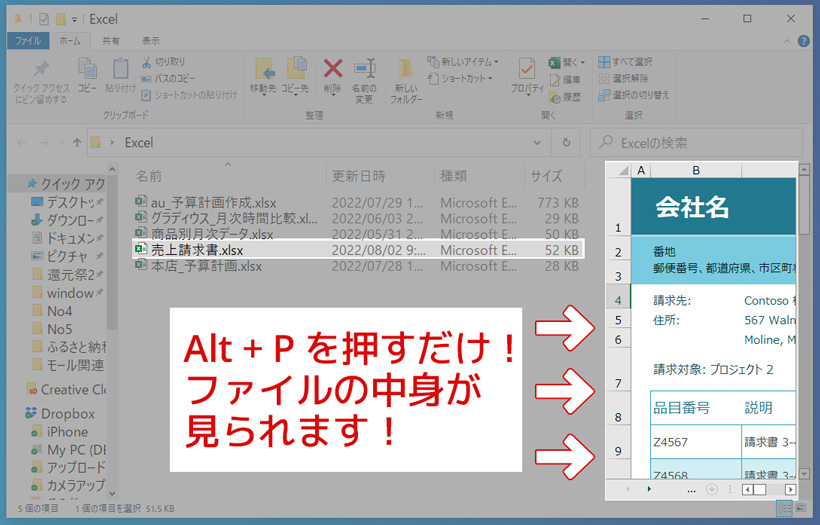
Task: Open the File (ファイル) tab
Action: click(x=28, y=41)
